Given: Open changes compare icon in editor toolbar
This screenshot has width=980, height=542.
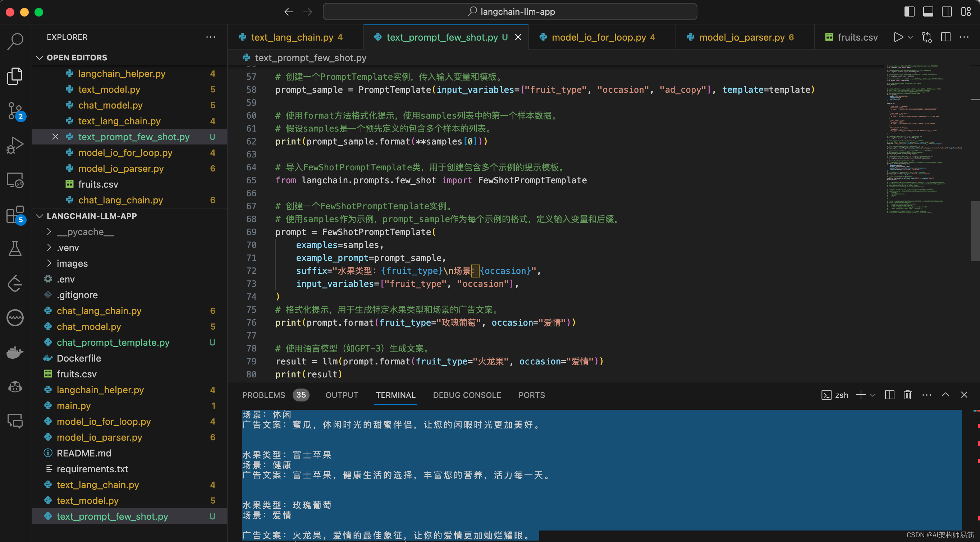Looking at the screenshot, I should [x=927, y=37].
